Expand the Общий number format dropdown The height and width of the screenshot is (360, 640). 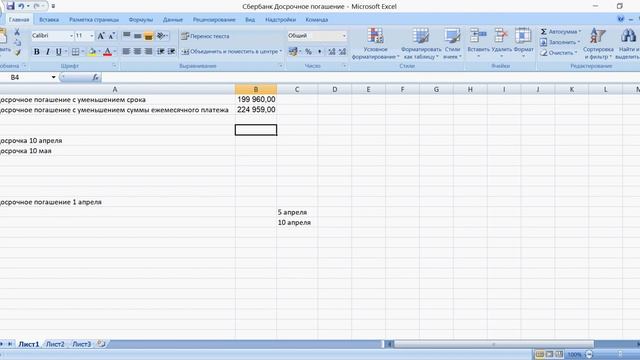tap(344, 36)
